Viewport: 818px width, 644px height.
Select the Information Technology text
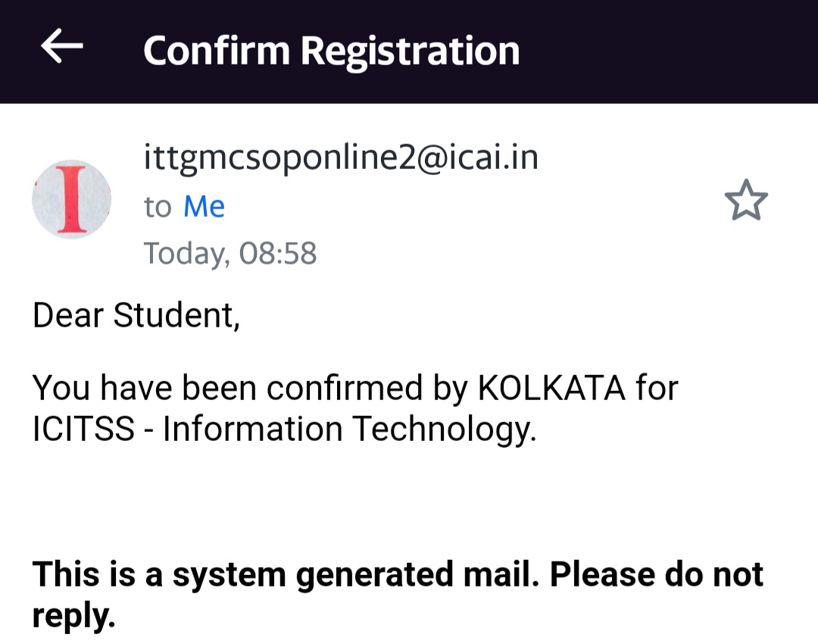coord(349,429)
